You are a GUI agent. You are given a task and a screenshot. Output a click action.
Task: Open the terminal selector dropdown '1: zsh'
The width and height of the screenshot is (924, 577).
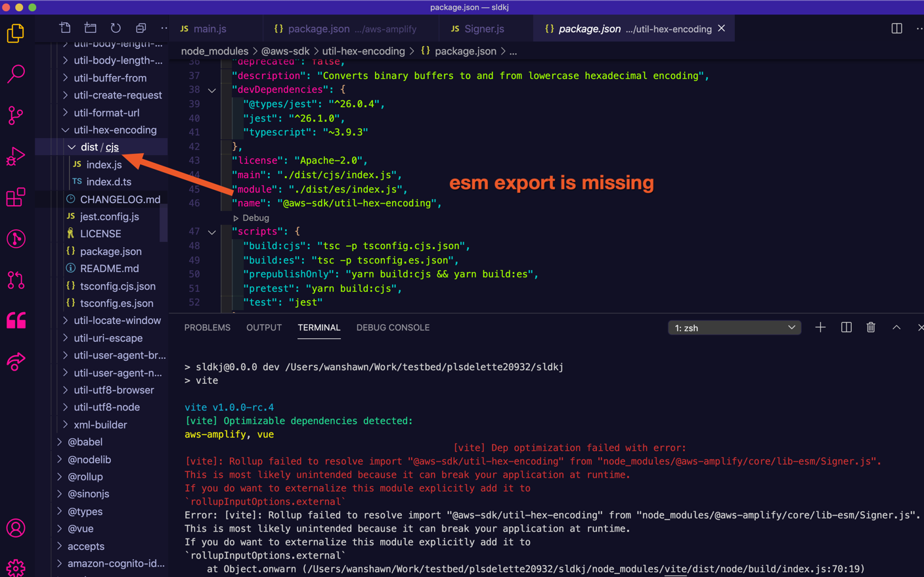coord(734,327)
